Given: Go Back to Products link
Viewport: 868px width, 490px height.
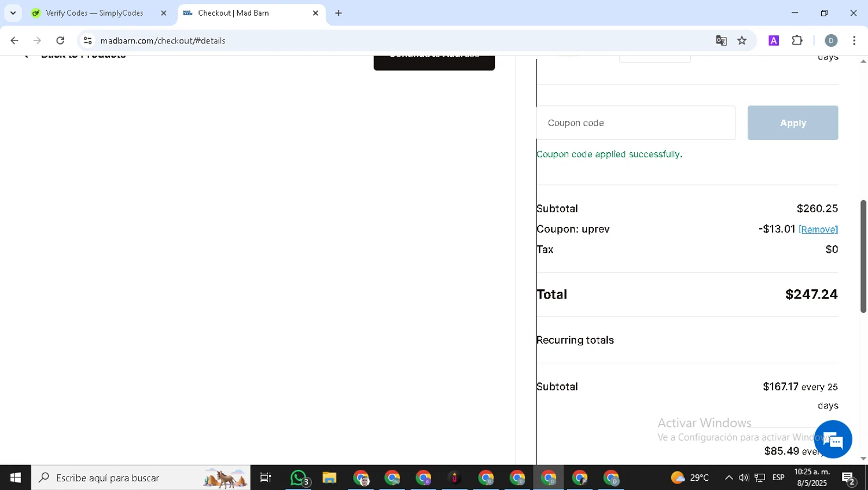Looking at the screenshot, I should point(75,57).
